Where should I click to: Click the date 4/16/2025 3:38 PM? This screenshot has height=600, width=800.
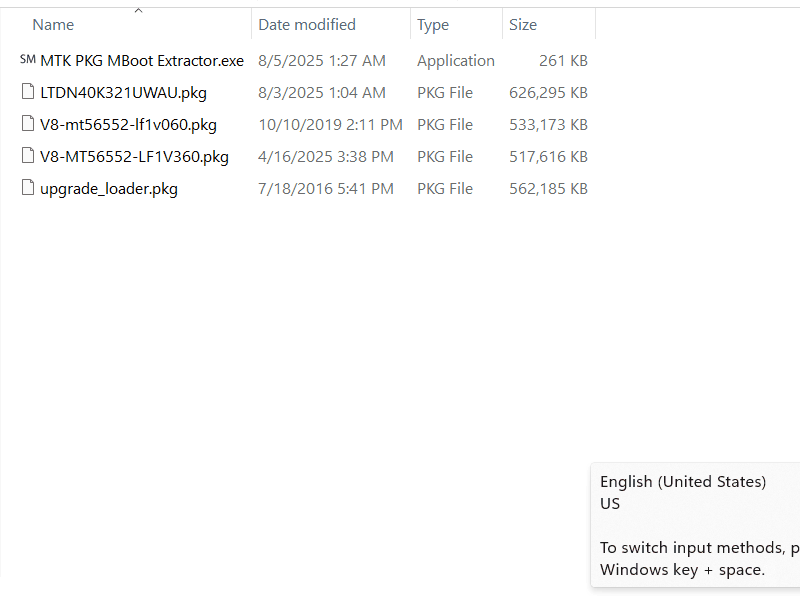pos(326,157)
